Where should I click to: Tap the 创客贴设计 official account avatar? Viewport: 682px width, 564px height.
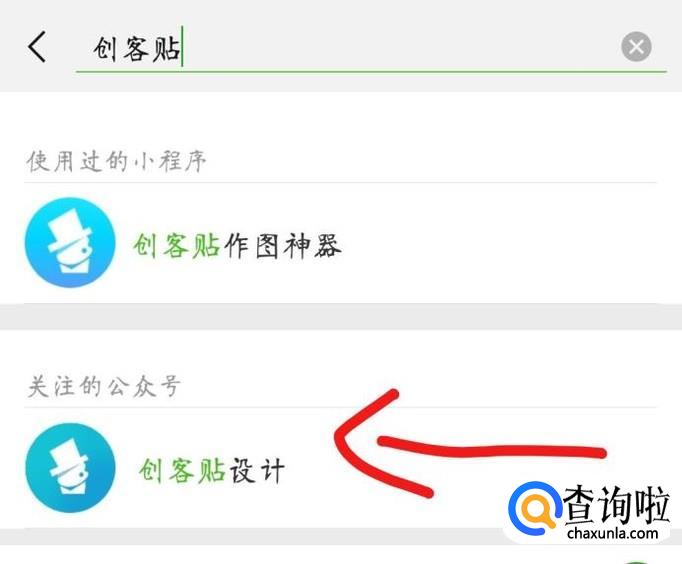point(70,468)
